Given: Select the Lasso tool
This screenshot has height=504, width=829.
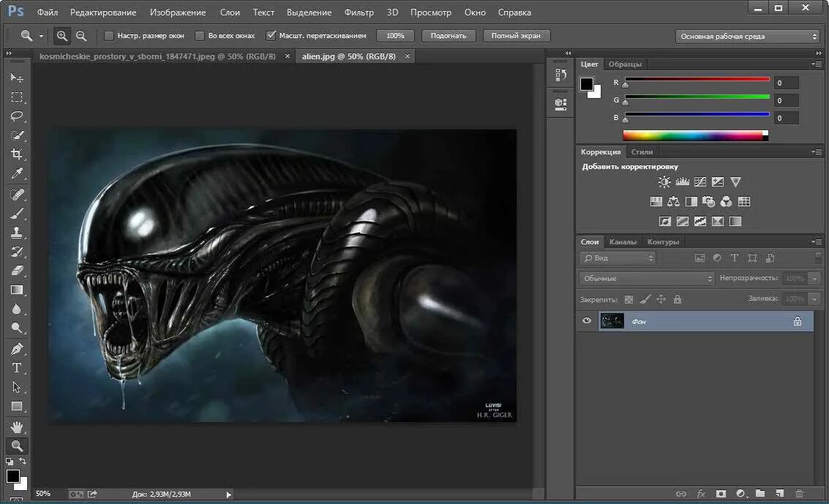Looking at the screenshot, I should pos(17,116).
